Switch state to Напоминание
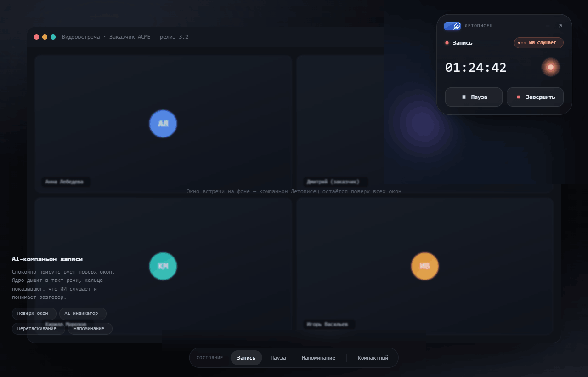Viewport: 588px width, 377px height. 318,358
